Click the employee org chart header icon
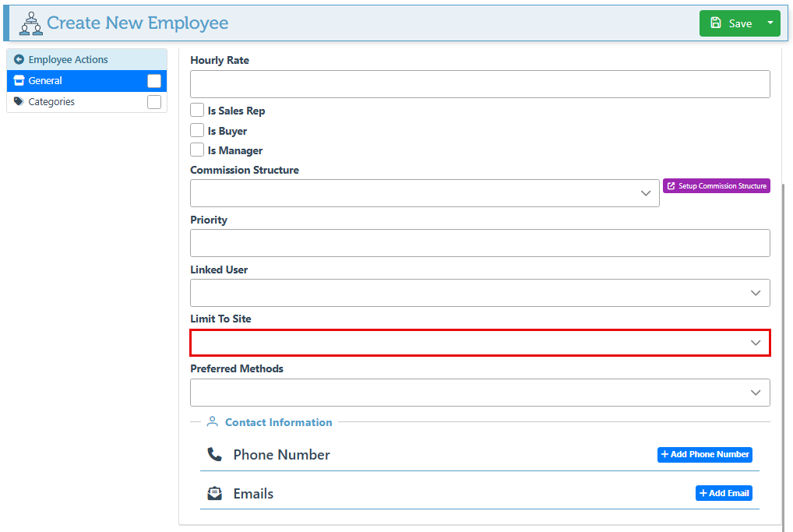Screen dimensions: 793x532 [x=30, y=23]
